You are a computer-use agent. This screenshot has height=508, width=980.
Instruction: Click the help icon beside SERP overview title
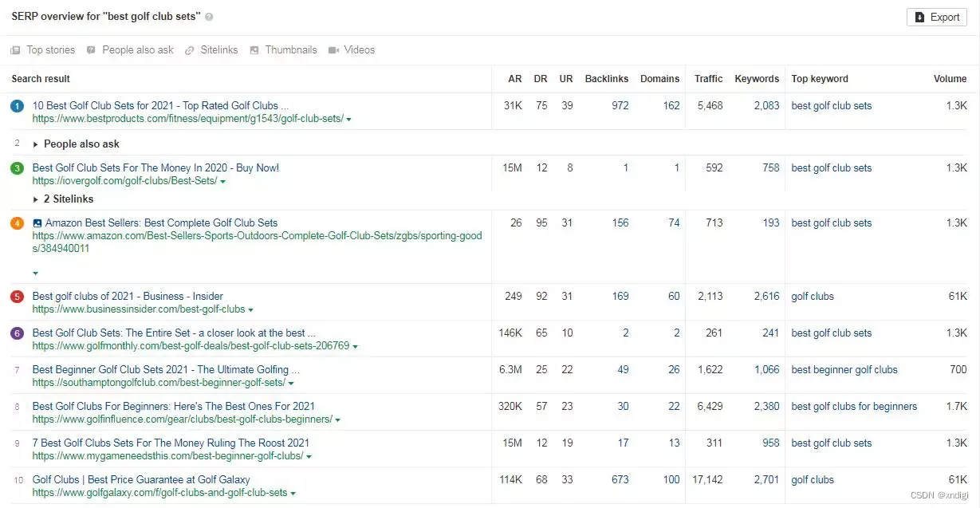pyautogui.click(x=209, y=17)
